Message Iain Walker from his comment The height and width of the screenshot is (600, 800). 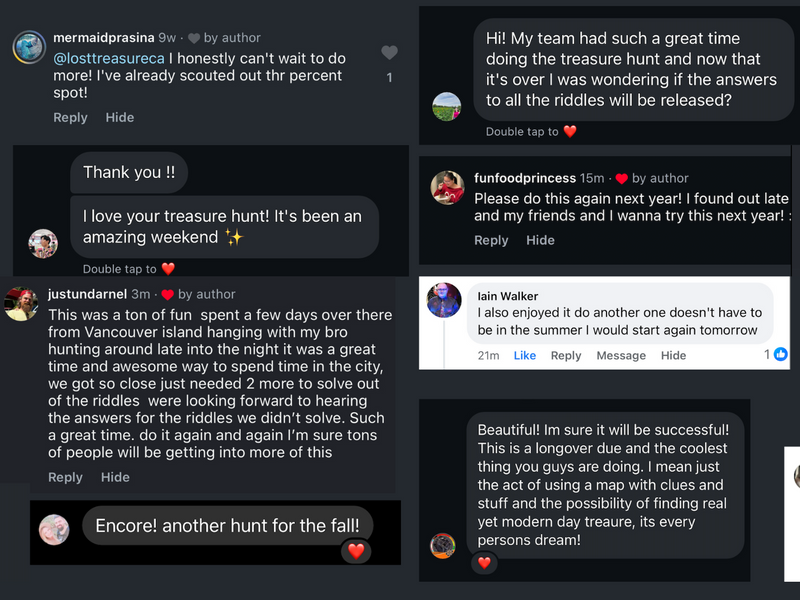[621, 356]
